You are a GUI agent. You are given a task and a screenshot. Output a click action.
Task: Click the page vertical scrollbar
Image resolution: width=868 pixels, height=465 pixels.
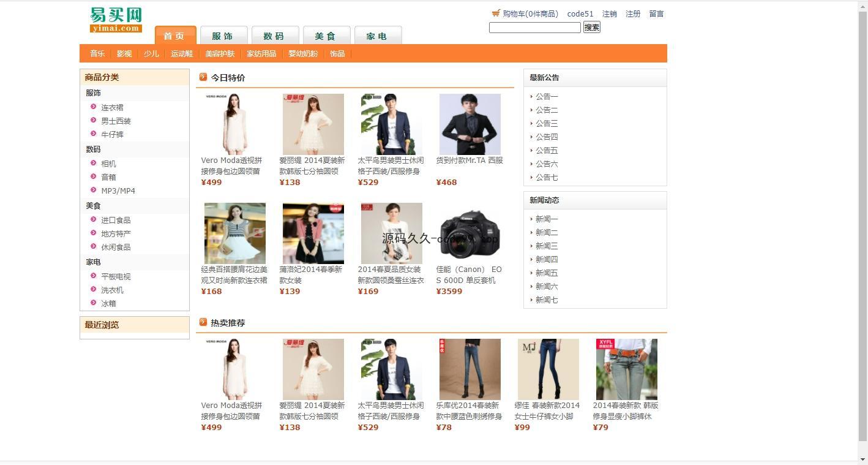pos(863,225)
